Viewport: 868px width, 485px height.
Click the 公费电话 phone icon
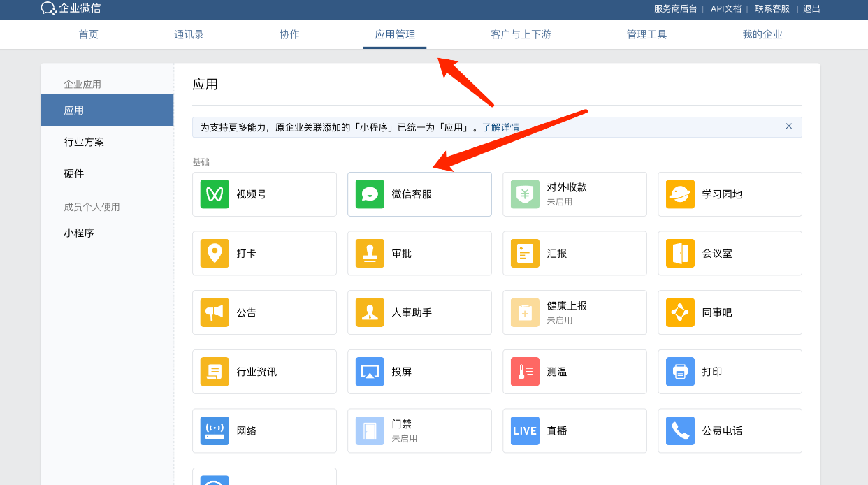coord(680,431)
